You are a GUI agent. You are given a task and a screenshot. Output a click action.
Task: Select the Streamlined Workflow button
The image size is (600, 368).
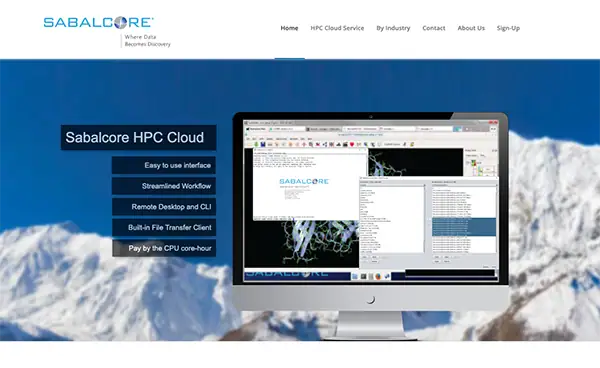[x=164, y=186]
